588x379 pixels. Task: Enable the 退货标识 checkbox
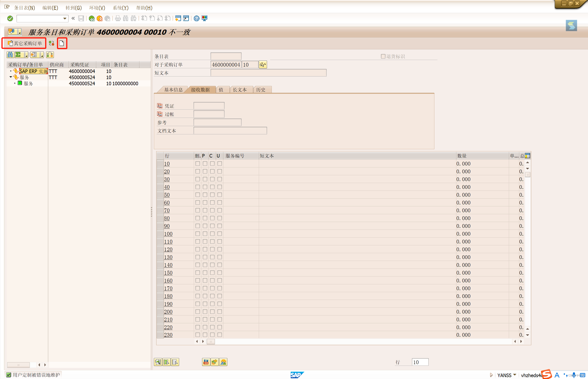click(x=383, y=56)
